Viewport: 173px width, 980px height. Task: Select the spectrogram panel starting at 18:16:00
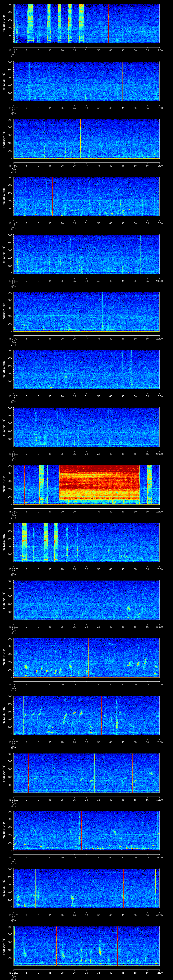87,24
